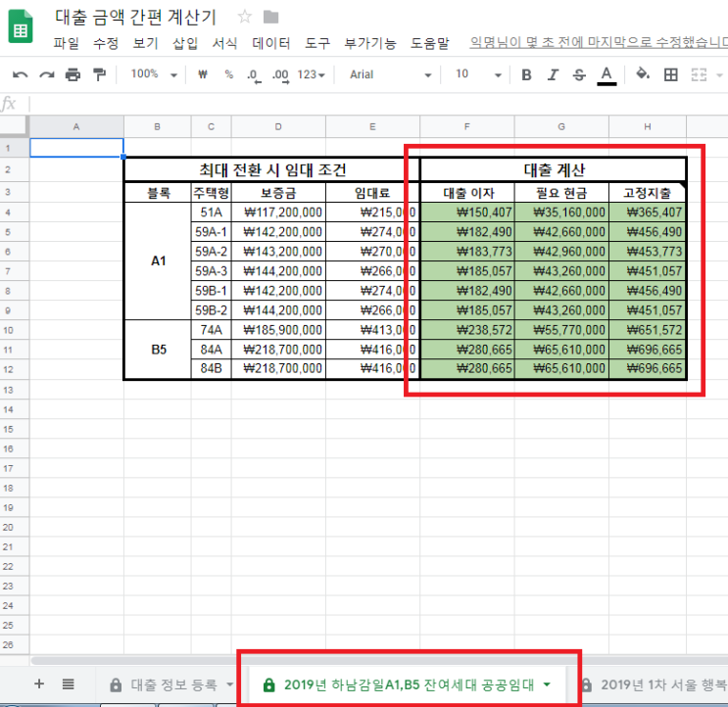Image resolution: width=728 pixels, height=707 pixels.
Task: Click the 대출 계산 header cell
Action: tap(554, 169)
